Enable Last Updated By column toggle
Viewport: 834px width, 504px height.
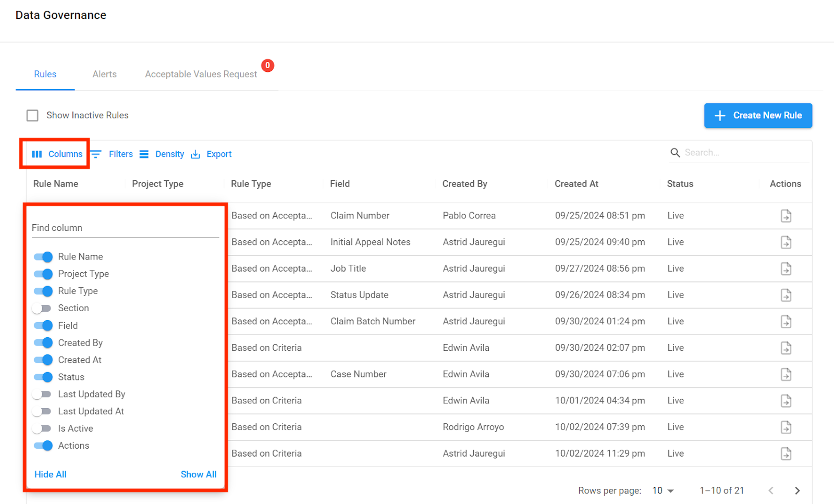point(42,395)
